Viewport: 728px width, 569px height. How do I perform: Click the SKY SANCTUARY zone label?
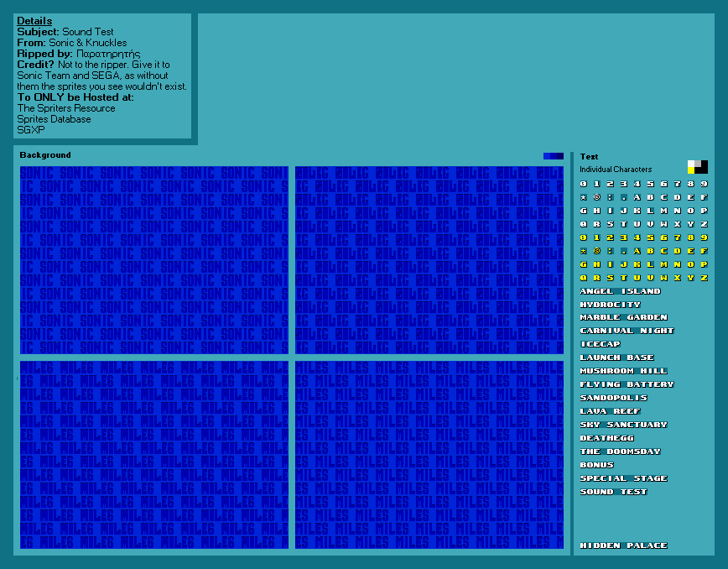[x=624, y=425]
